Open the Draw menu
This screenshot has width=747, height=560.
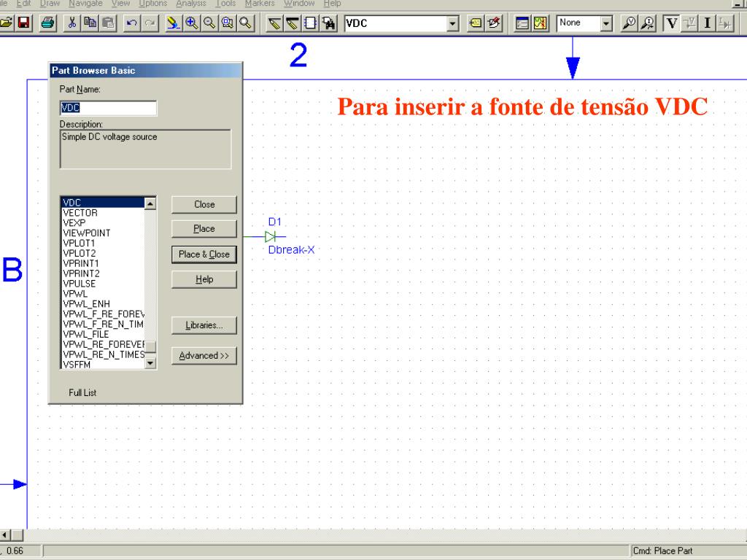click(50, 4)
